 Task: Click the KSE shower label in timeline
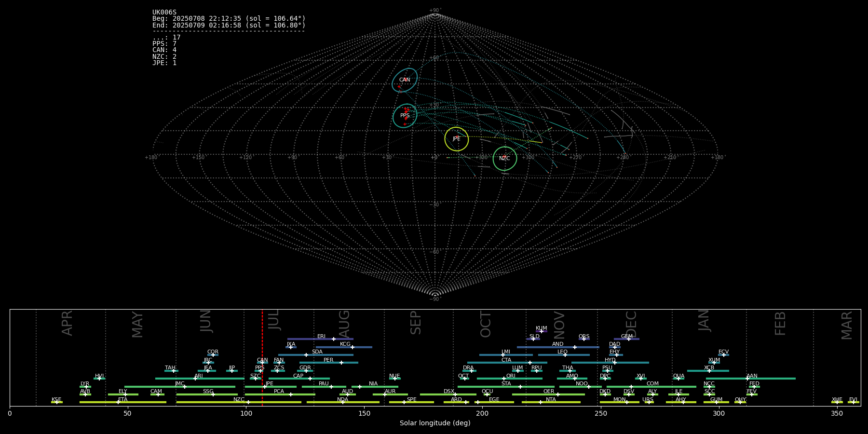click(56, 399)
